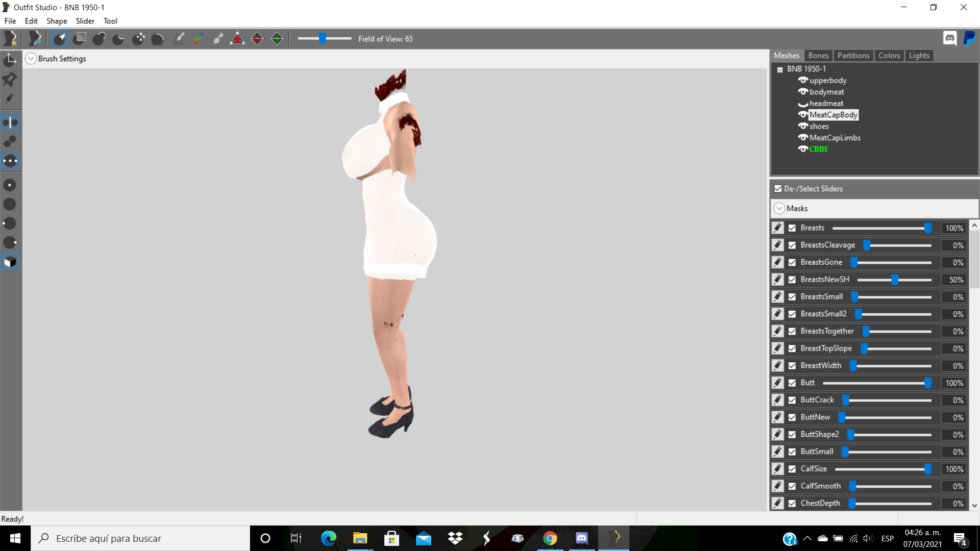The height and width of the screenshot is (551, 980).
Task: Collapse the BNB 1950-1 tree node
Action: (780, 70)
